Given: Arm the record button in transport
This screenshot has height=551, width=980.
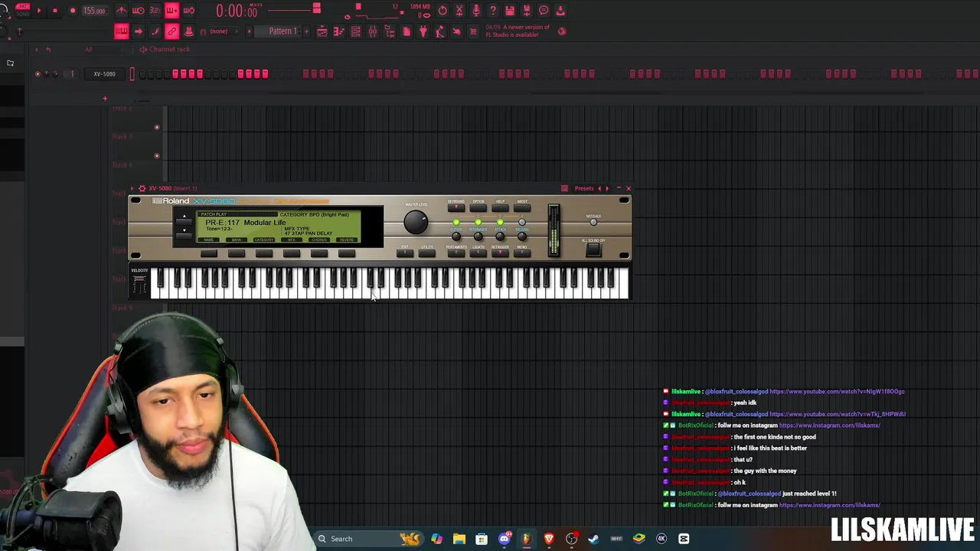Looking at the screenshot, I should (x=72, y=11).
